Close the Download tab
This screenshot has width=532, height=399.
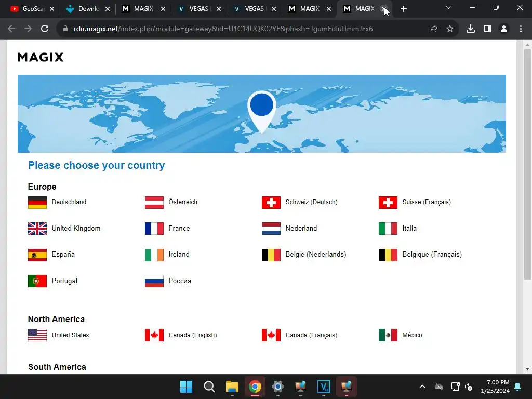pos(108,9)
